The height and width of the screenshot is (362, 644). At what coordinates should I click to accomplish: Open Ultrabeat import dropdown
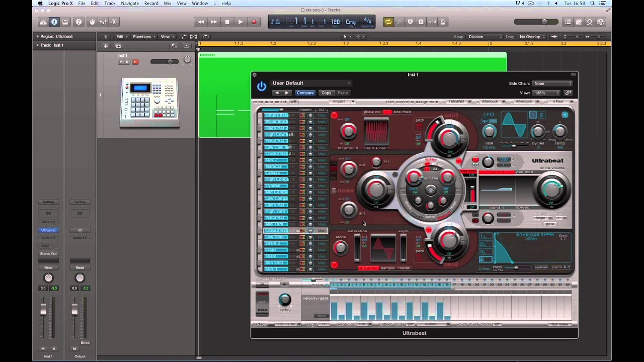tap(342, 102)
